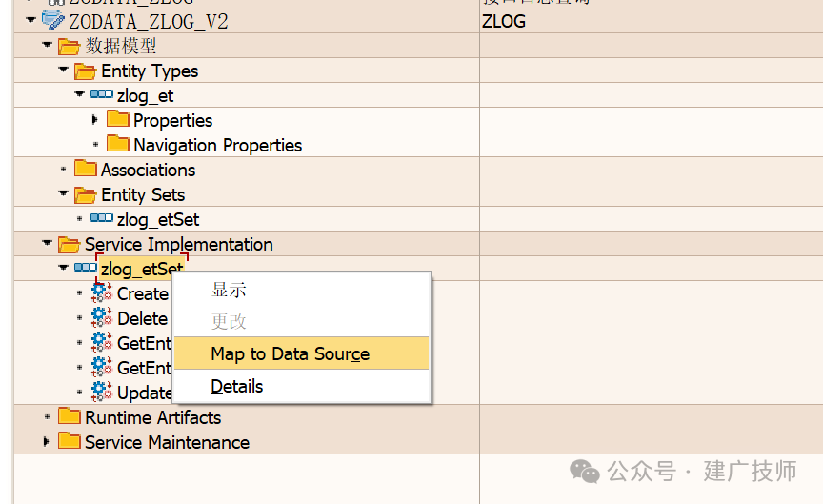Image resolution: width=823 pixels, height=504 pixels.
Task: Click the Create operation gear icon
Action: [x=102, y=292]
